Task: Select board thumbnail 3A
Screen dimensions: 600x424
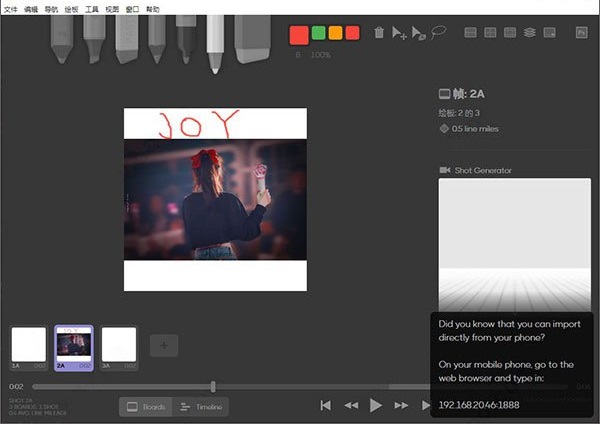Action: pos(119,347)
